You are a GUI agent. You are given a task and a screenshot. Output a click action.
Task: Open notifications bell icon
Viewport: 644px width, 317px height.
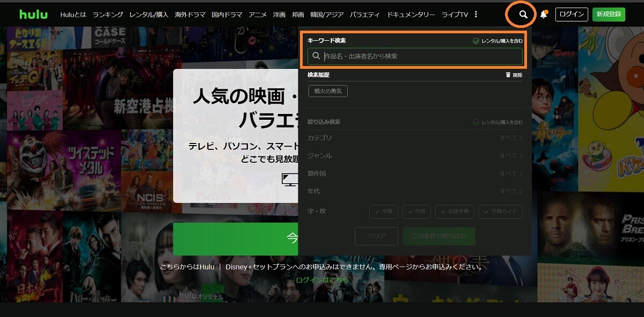click(544, 15)
